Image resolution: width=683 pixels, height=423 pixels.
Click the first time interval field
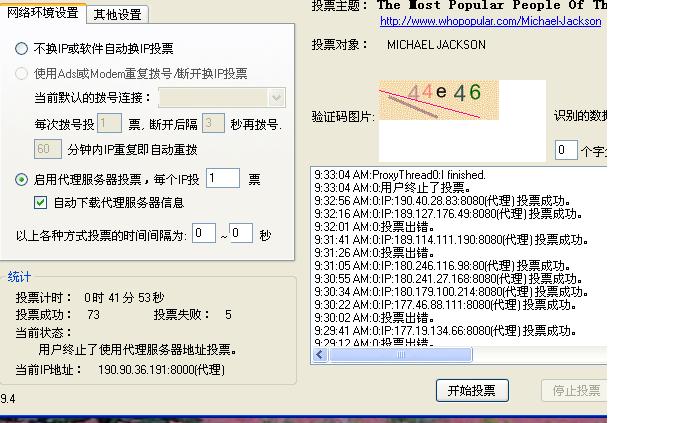tap(204, 233)
